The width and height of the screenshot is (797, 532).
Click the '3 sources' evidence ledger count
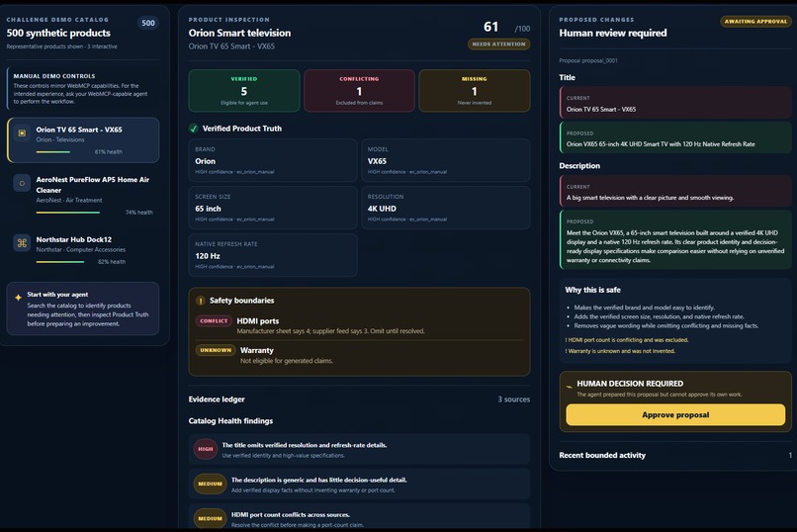pos(514,399)
